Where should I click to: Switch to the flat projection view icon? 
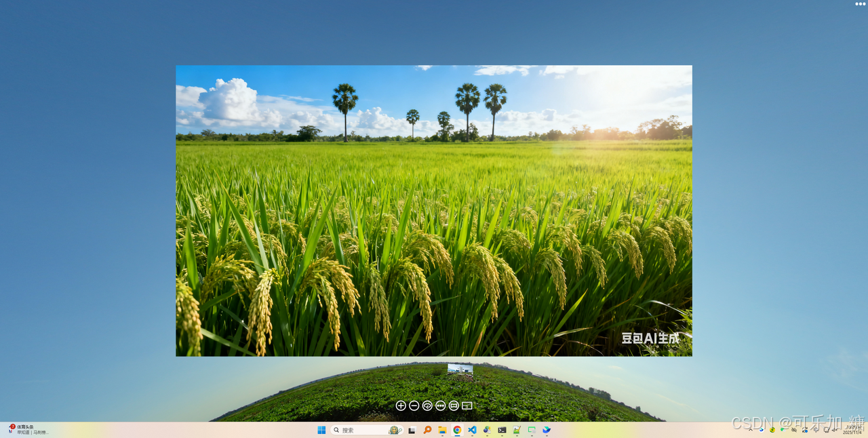coord(454,405)
